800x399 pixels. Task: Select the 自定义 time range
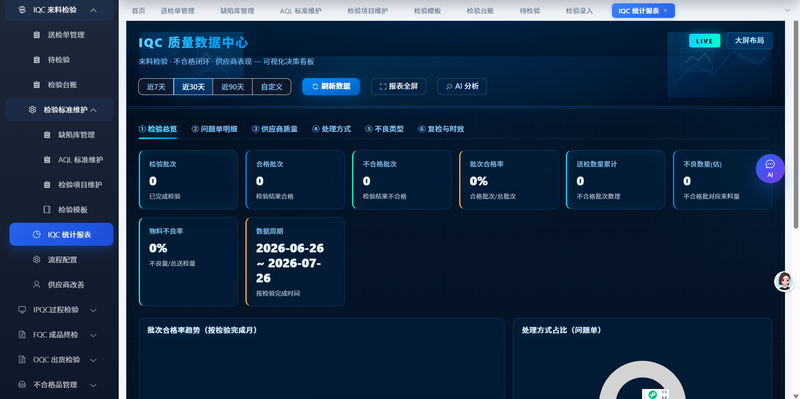tap(272, 87)
